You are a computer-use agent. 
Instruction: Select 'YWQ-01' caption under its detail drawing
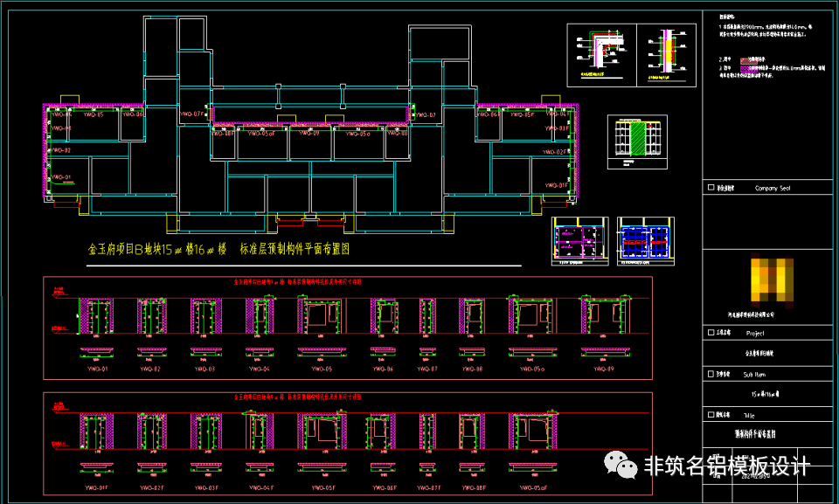97,369
